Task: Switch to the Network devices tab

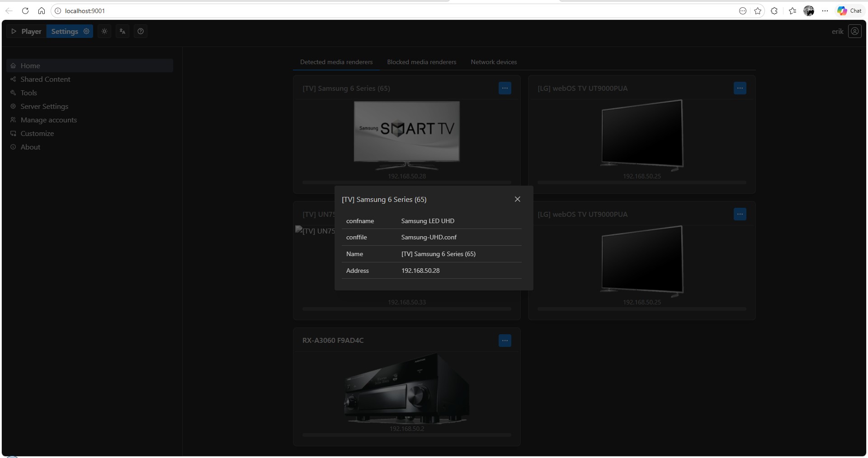Action: pyautogui.click(x=494, y=62)
